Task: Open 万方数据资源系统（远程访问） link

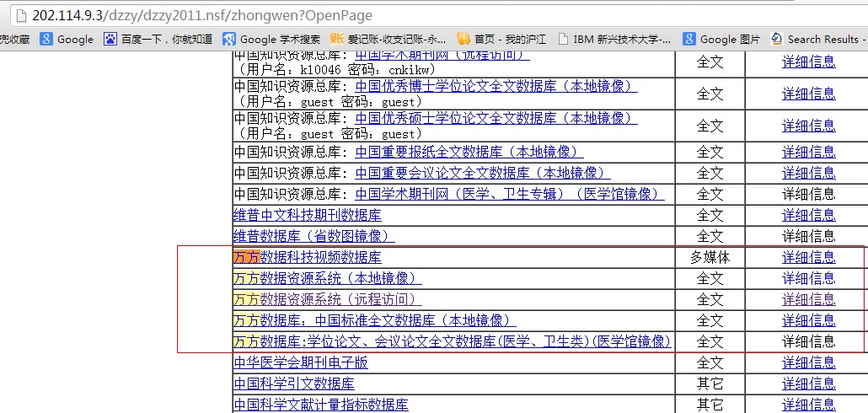Action: 328,299
